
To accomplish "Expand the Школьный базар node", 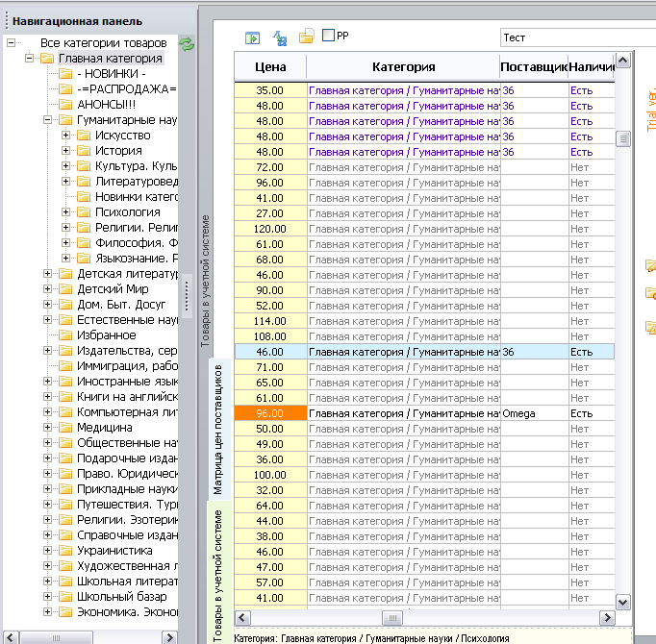I will coord(48,596).
